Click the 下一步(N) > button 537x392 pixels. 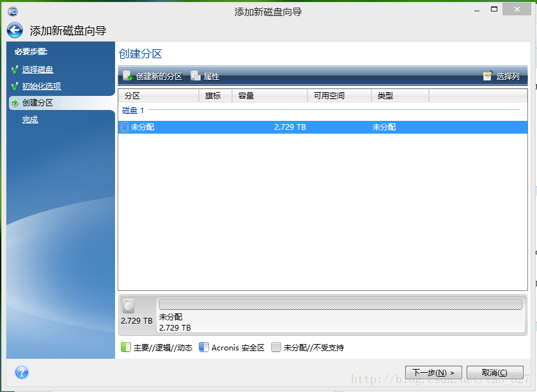coord(433,372)
